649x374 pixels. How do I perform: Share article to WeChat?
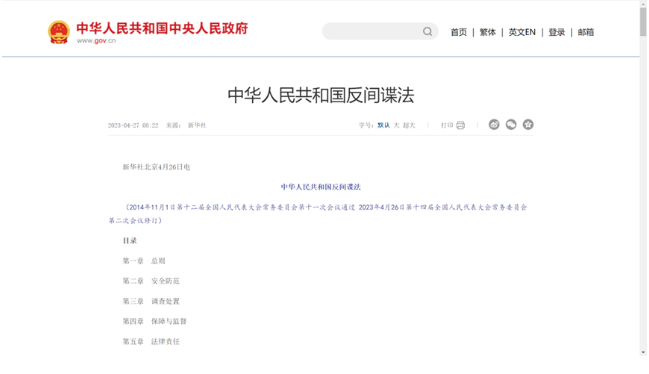pyautogui.click(x=511, y=125)
